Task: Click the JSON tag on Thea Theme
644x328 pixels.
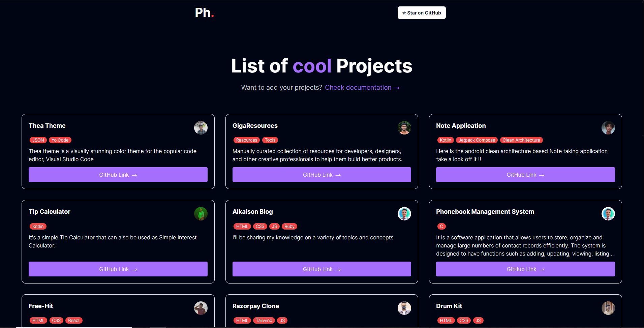Action: click(38, 140)
